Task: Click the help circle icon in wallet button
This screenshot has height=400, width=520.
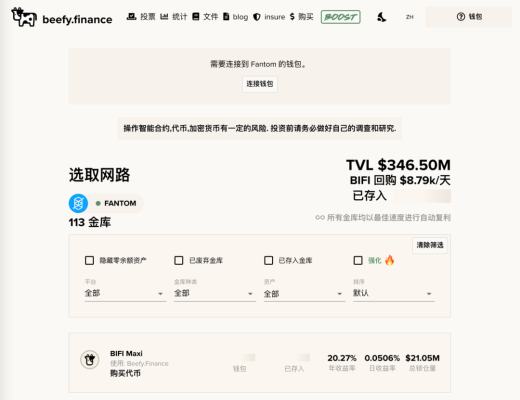Action: tap(461, 17)
